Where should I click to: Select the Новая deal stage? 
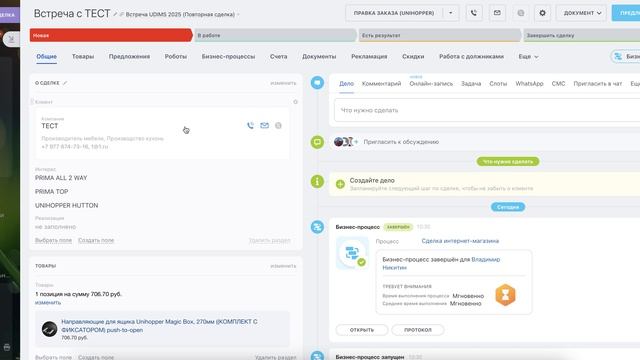click(111, 36)
